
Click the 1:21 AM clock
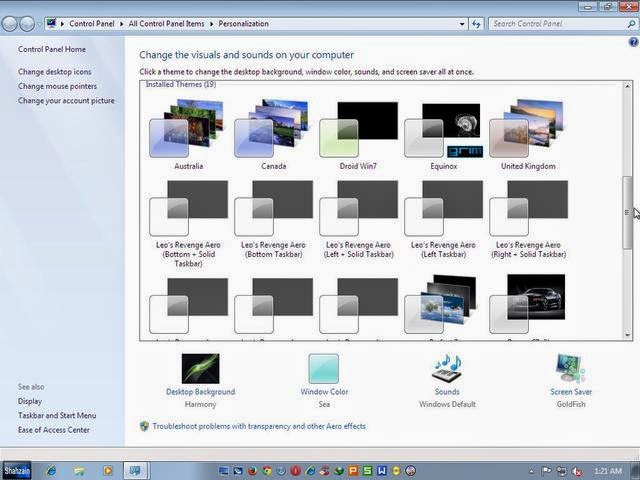pyautogui.click(x=608, y=471)
